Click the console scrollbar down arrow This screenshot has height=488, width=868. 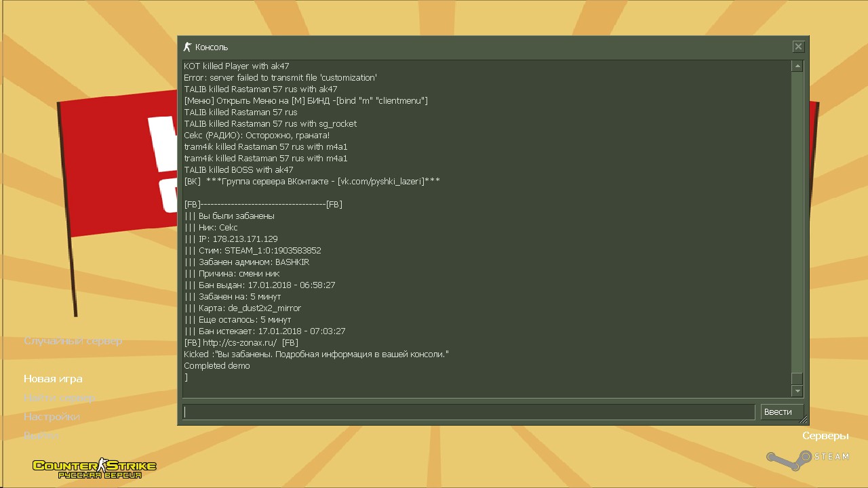tap(797, 391)
